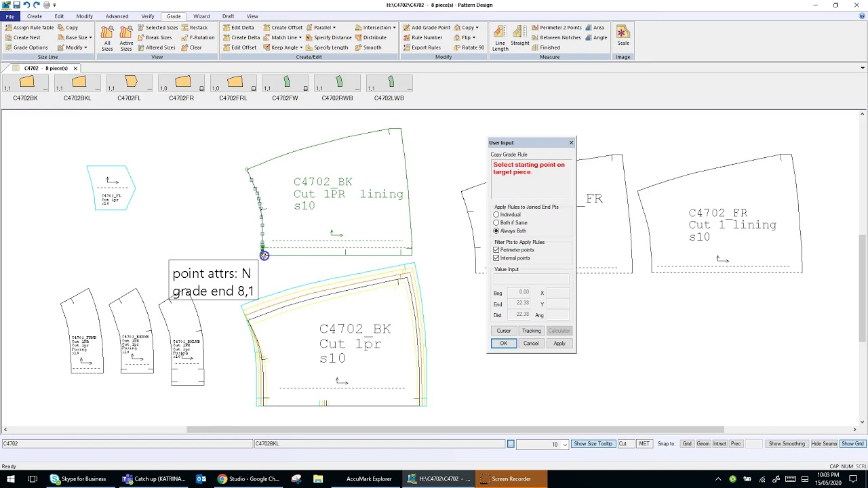Open the Draft ribbon tab
This screenshot has height=488, width=868.
pos(228,16)
